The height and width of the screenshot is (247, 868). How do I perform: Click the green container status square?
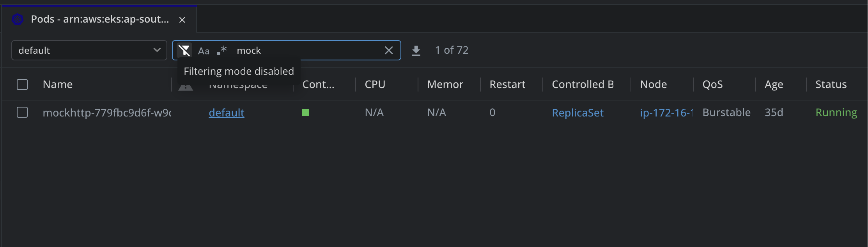pyautogui.click(x=306, y=113)
